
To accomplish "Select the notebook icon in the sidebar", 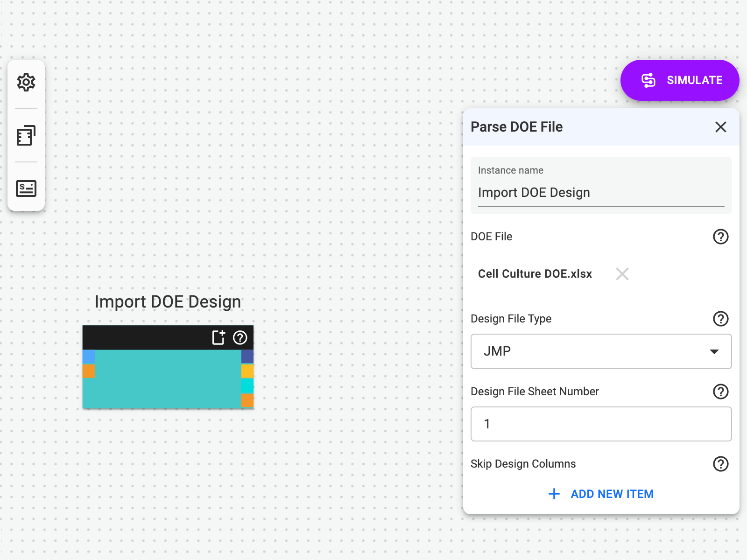I will click(x=26, y=135).
